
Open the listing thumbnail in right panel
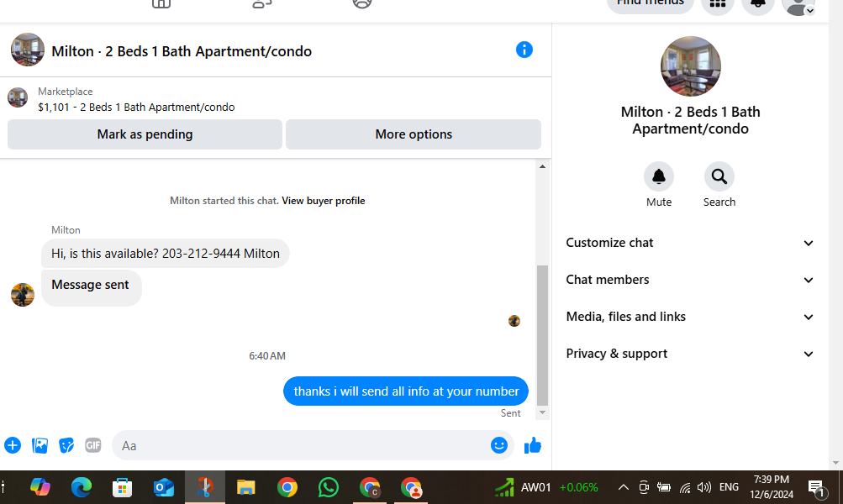coord(690,66)
